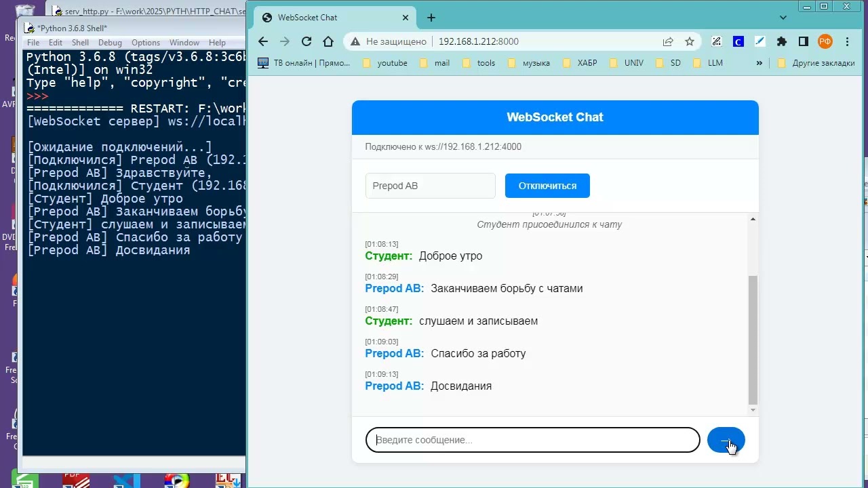This screenshot has height=488, width=868.
Task: Open the ХАБР bookmarks folder
Action: (580, 63)
